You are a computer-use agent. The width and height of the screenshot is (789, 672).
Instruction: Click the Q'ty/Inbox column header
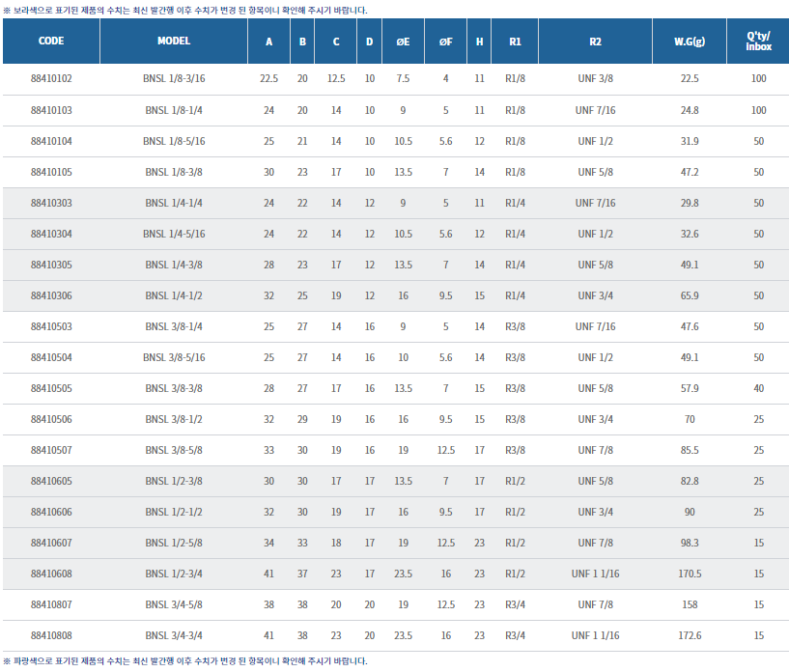(x=758, y=42)
